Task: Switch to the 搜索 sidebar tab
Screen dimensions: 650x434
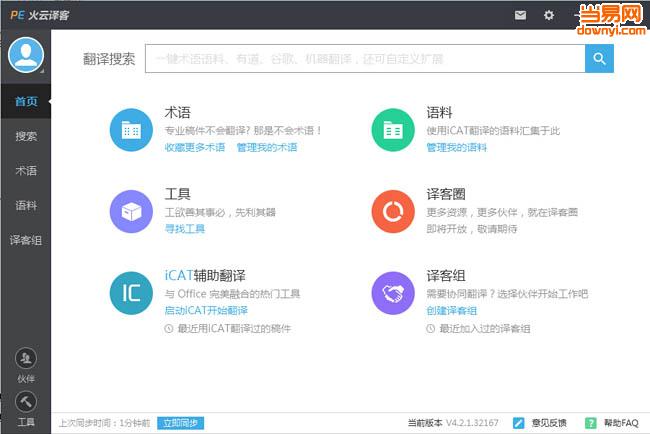Action: (x=25, y=136)
